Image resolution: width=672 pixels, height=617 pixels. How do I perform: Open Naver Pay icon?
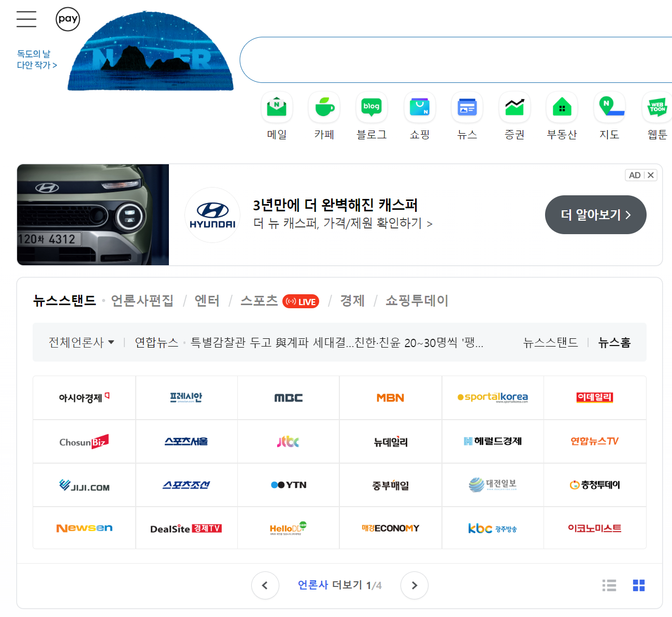coord(68,19)
